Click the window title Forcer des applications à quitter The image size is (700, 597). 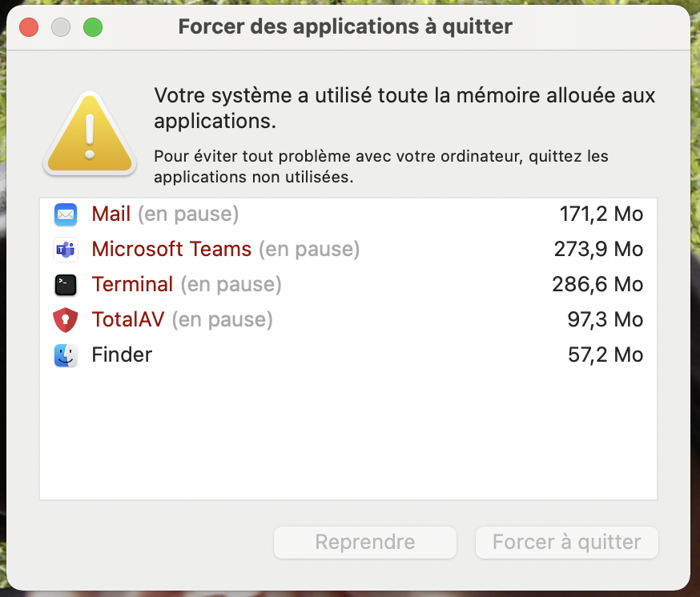click(x=345, y=26)
